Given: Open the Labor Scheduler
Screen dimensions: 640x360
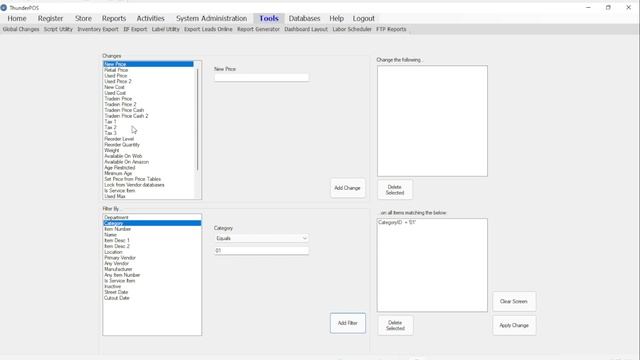Looking at the screenshot, I should pos(352,29).
